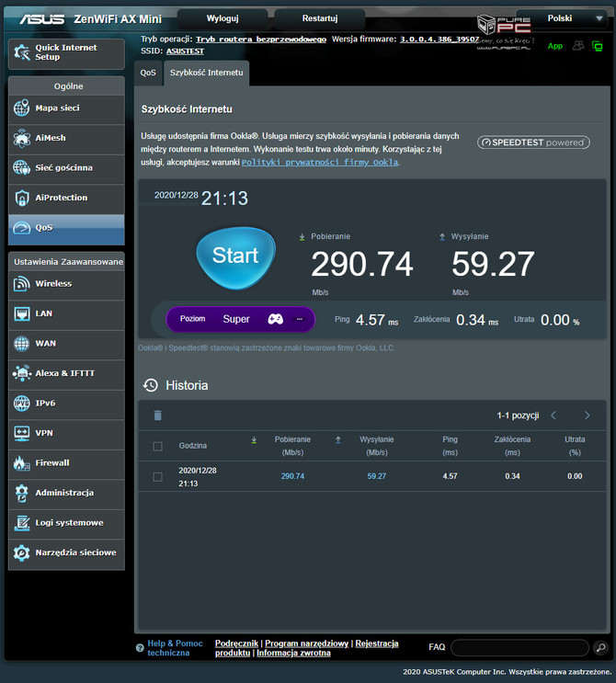Viewport: 616px width, 683px height.
Task: Open Administracja gear icon
Action: (x=21, y=493)
